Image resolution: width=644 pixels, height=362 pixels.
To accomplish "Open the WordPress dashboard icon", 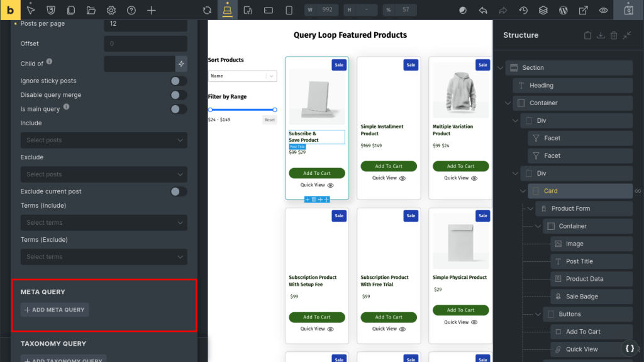I will [x=563, y=10].
